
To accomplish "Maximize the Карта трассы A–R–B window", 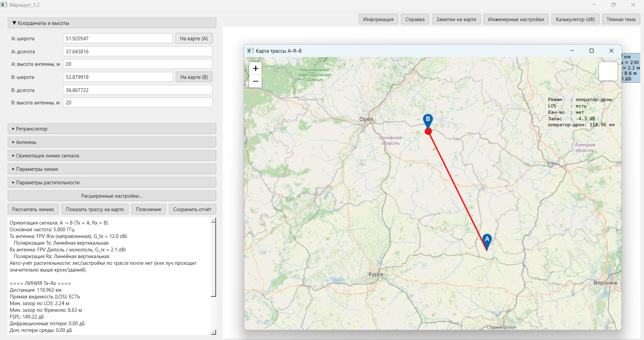I will tap(592, 51).
